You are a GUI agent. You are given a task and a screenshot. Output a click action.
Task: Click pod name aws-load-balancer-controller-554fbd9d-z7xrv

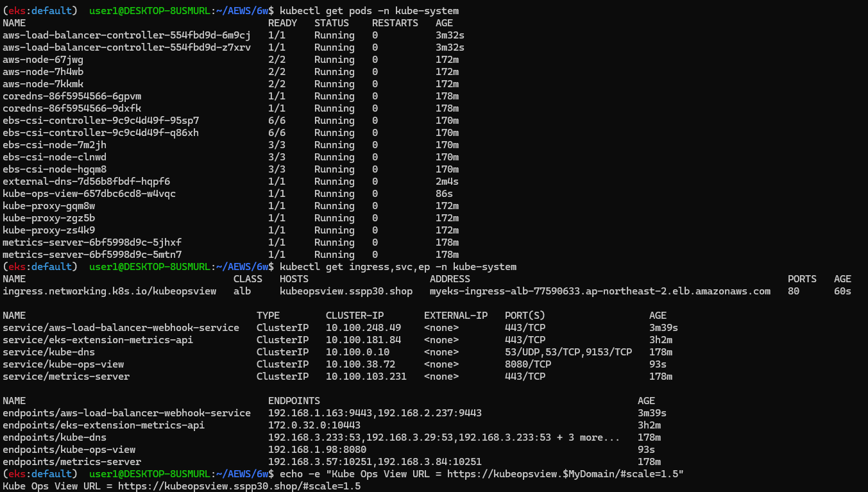pyautogui.click(x=127, y=47)
